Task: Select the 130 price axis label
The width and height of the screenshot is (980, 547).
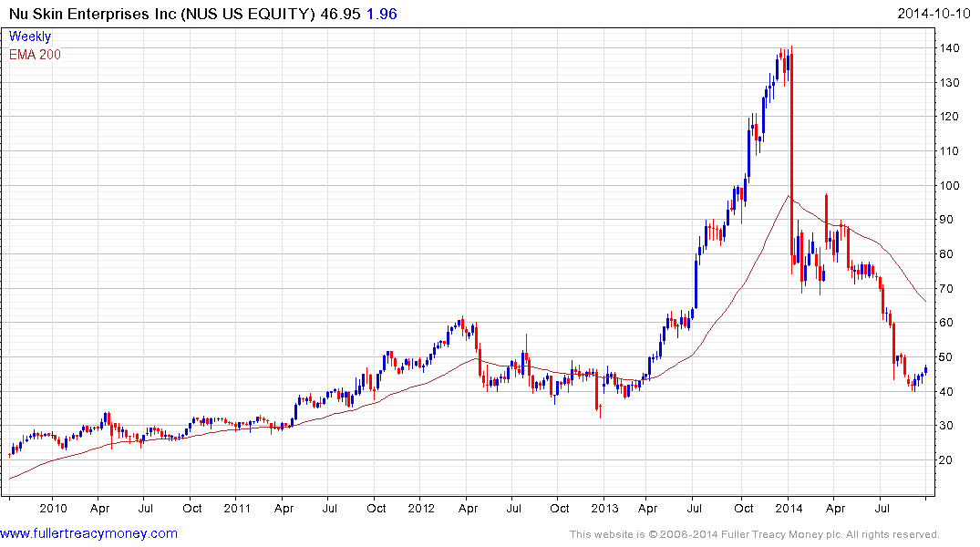Action: tap(949, 83)
